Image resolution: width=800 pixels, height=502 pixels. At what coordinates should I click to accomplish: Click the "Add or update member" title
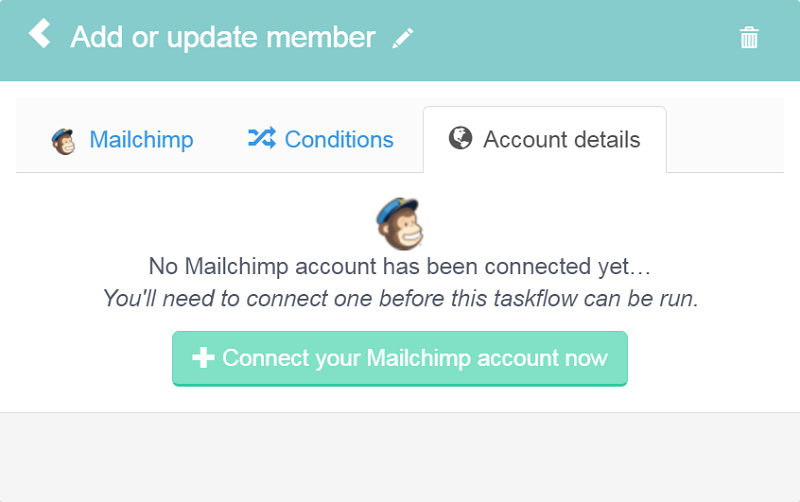(223, 38)
